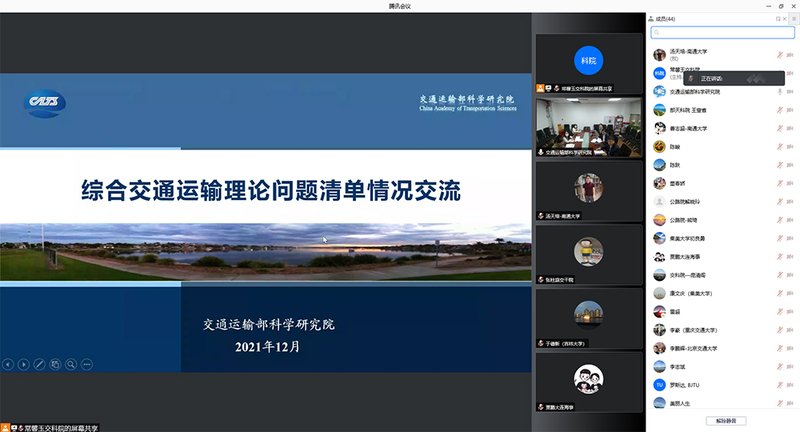Open the 汤天培-南通大学 video tile
This screenshot has height=432, width=800.
point(589,191)
